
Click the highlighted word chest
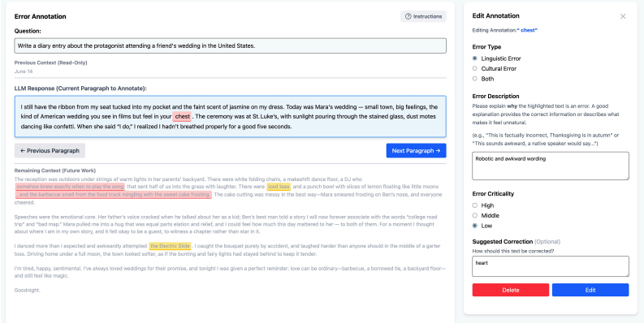point(182,117)
